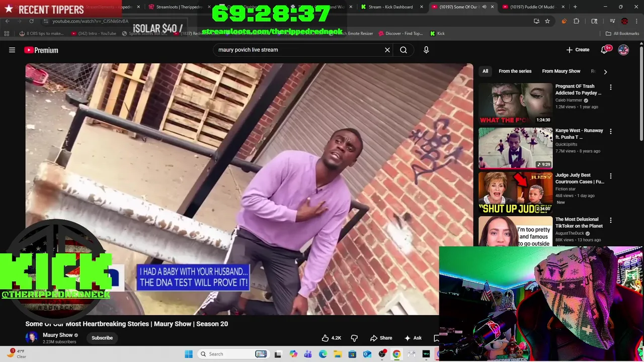The height and width of the screenshot is (362, 644).
Task: Open the YouTube hamburger guide menu
Action: point(12,50)
